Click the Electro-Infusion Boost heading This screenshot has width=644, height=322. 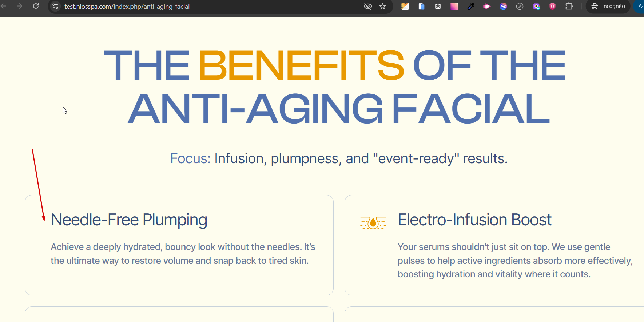(x=474, y=220)
